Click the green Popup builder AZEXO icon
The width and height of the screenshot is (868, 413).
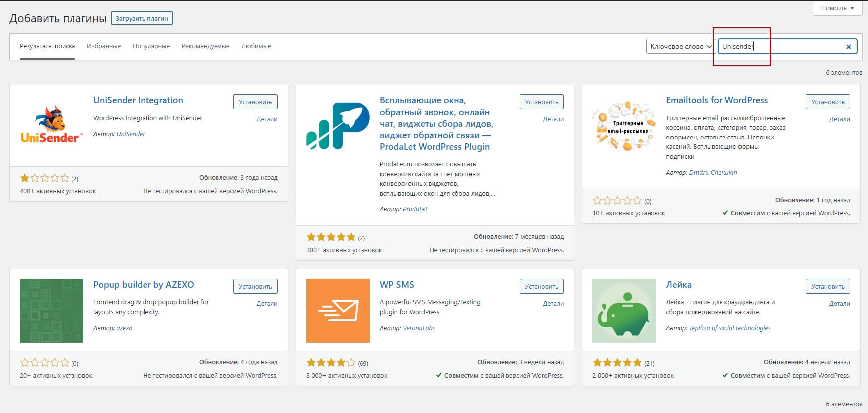click(52, 311)
